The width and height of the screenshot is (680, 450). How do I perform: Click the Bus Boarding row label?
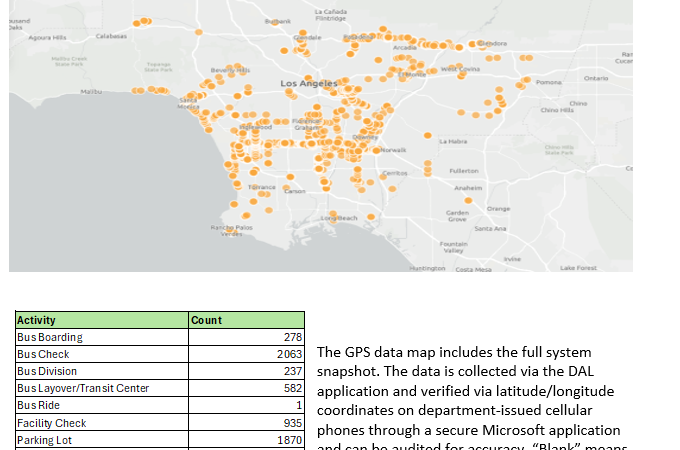point(50,338)
